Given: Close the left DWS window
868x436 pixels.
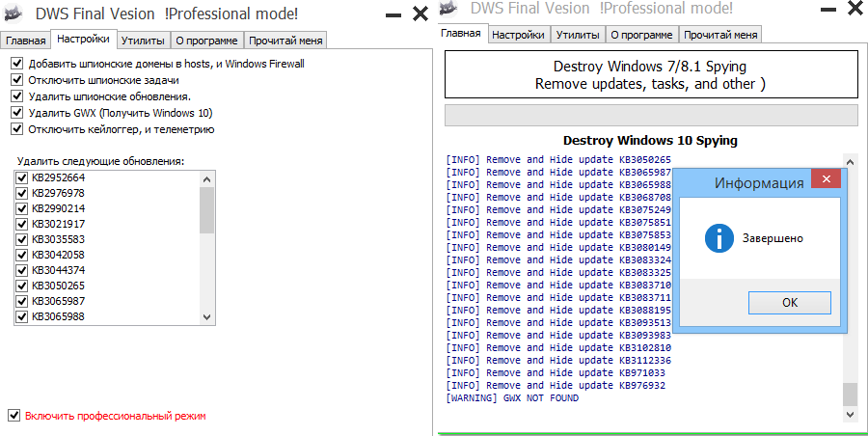Looking at the screenshot, I should [420, 14].
